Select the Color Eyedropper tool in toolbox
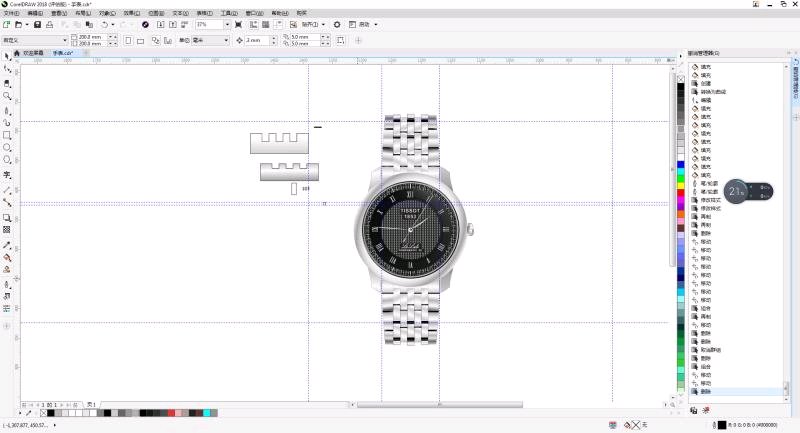Screen dimensions: 800x433 point(7,245)
